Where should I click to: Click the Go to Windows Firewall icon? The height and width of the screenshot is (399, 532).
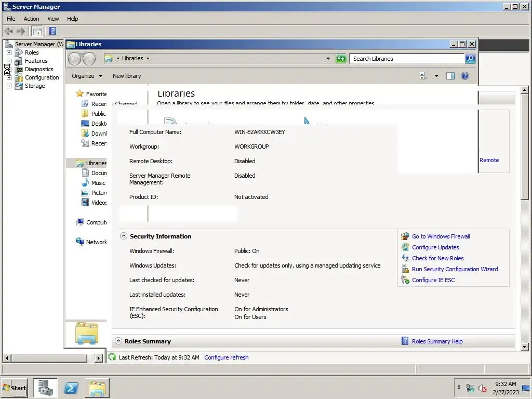point(405,236)
